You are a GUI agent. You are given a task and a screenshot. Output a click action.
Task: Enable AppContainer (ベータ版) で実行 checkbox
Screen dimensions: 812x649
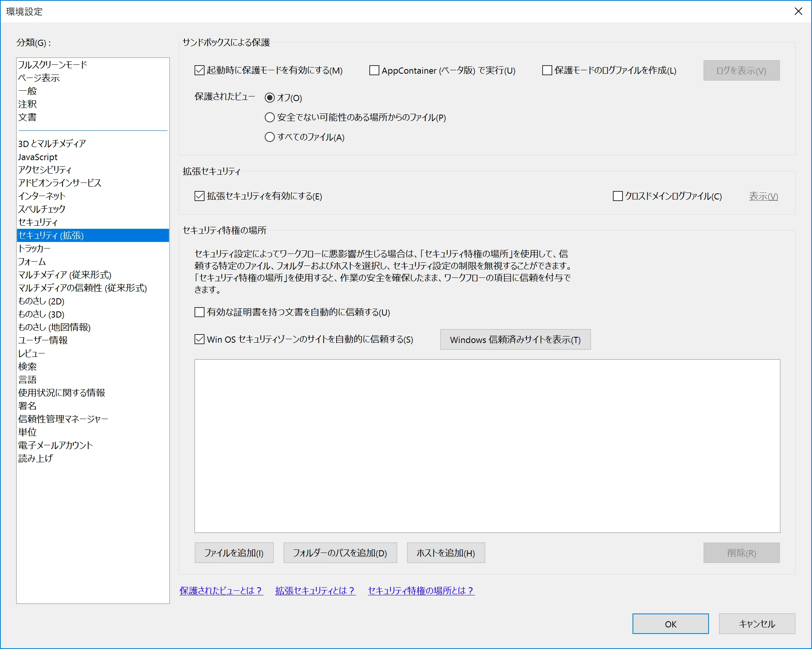pyautogui.click(x=374, y=71)
